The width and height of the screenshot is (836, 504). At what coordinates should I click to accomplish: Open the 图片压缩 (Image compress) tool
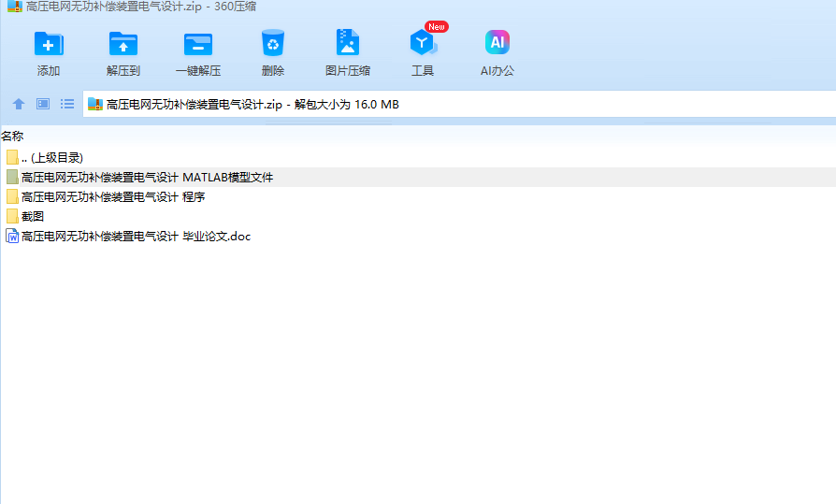pyautogui.click(x=348, y=43)
